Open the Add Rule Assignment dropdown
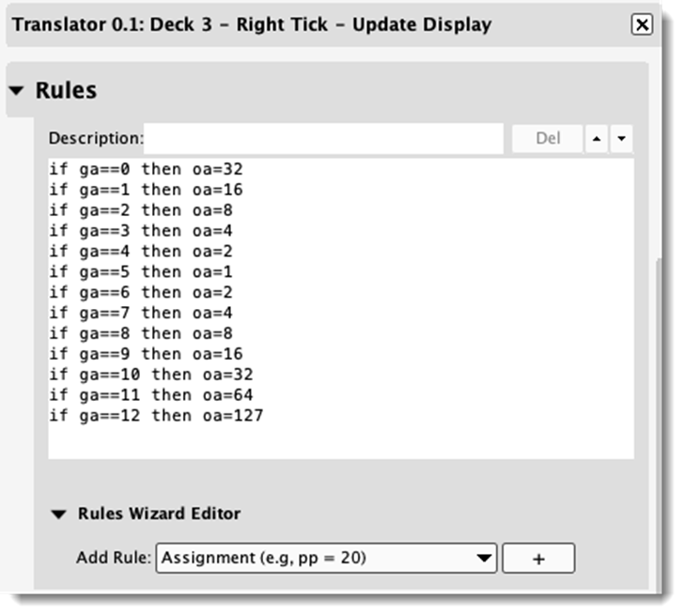Image resolution: width=684 pixels, height=616 pixels. pyautogui.click(x=327, y=558)
